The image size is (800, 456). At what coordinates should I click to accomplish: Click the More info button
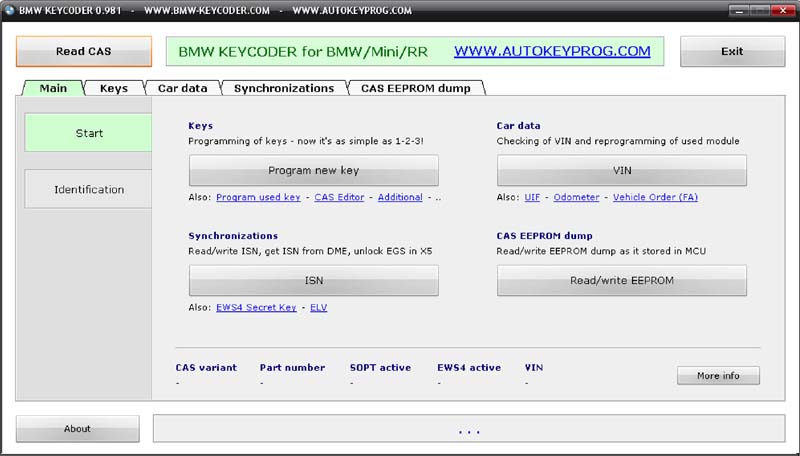pyautogui.click(x=718, y=375)
